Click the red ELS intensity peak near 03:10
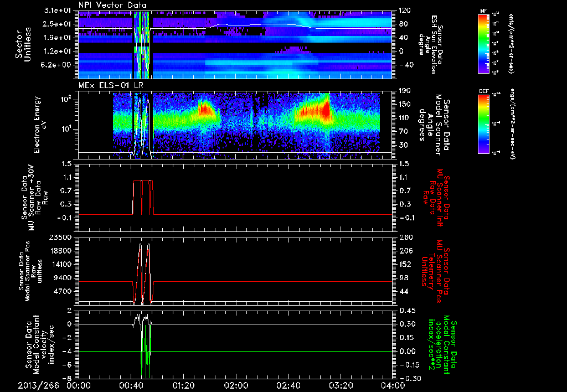This screenshot has width=567, height=392. point(327,107)
